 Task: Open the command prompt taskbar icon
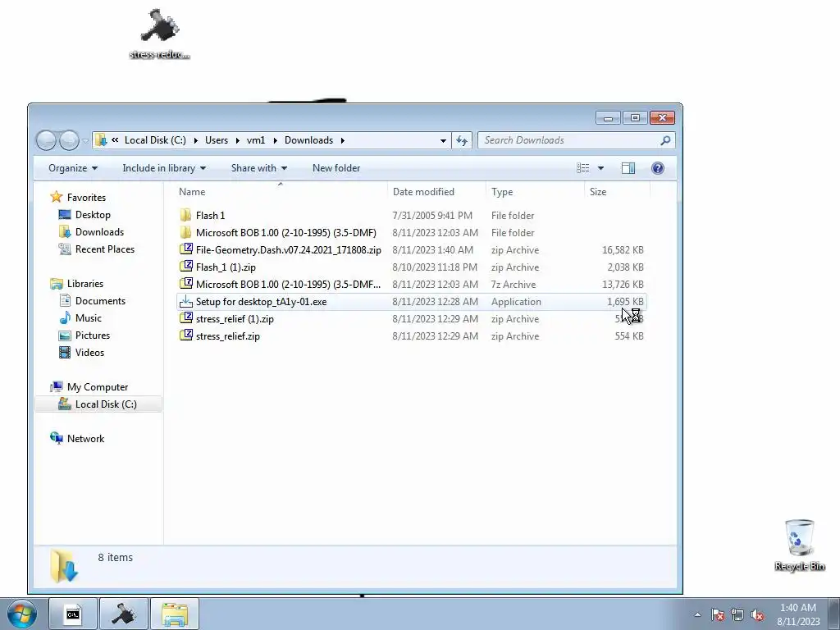point(73,614)
